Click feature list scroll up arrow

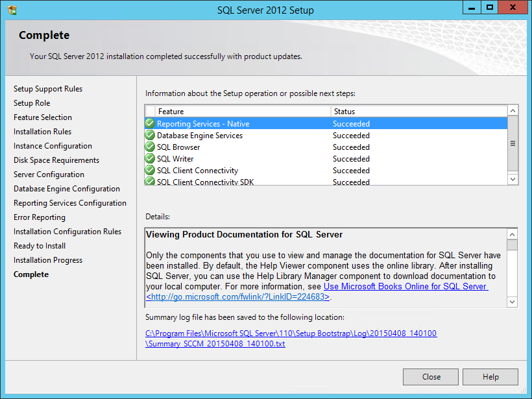click(513, 110)
